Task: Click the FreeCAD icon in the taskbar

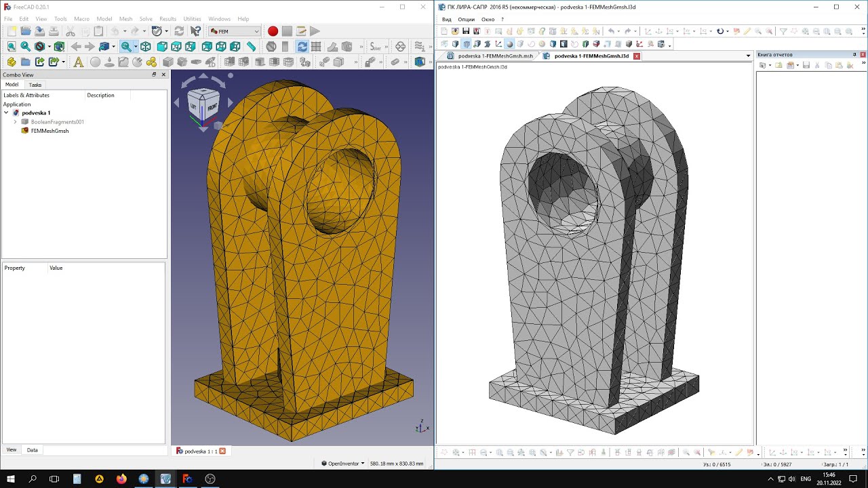Action: point(188,479)
